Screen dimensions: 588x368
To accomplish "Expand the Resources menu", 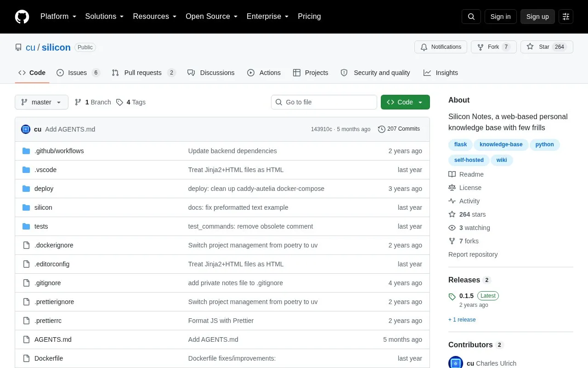I will [155, 17].
